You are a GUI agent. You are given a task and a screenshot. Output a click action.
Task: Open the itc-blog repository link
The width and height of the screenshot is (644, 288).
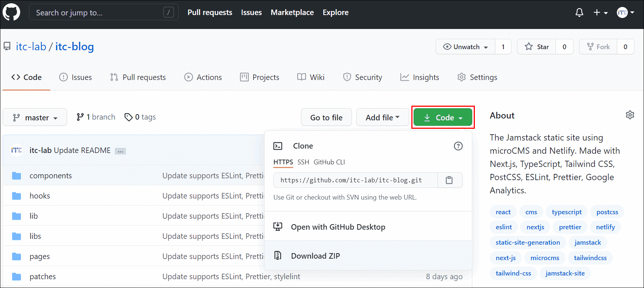[x=74, y=47]
